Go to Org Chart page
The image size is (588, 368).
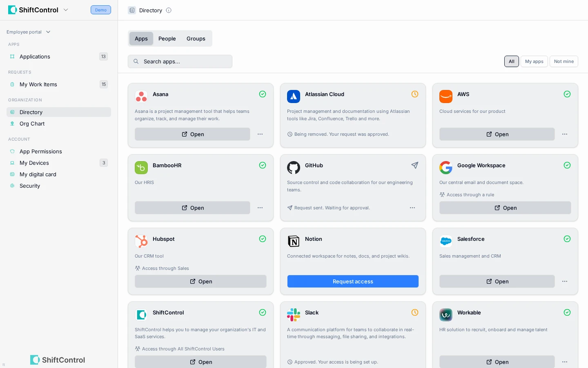pyautogui.click(x=59, y=123)
